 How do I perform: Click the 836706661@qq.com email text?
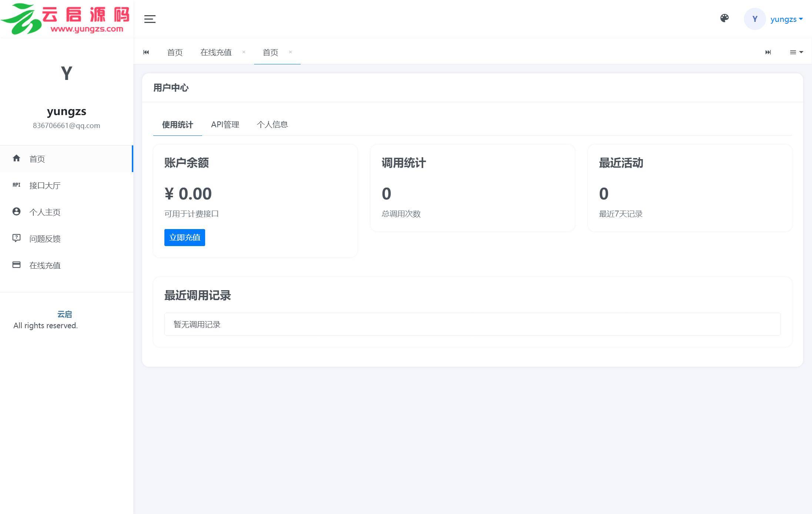pyautogui.click(x=67, y=125)
